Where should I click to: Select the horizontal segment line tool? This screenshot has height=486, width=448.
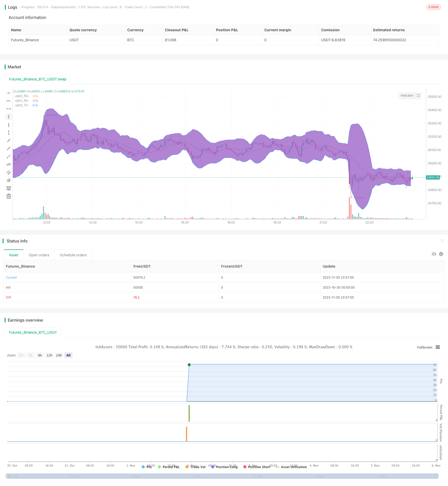coord(9,109)
